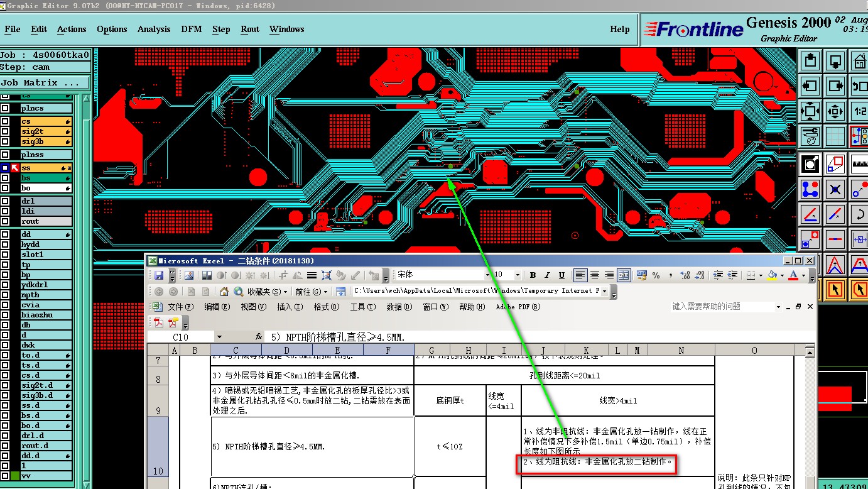Open the 收藏夹 favorites dropdown
The height and width of the screenshot is (489, 868).
pyautogui.click(x=267, y=292)
